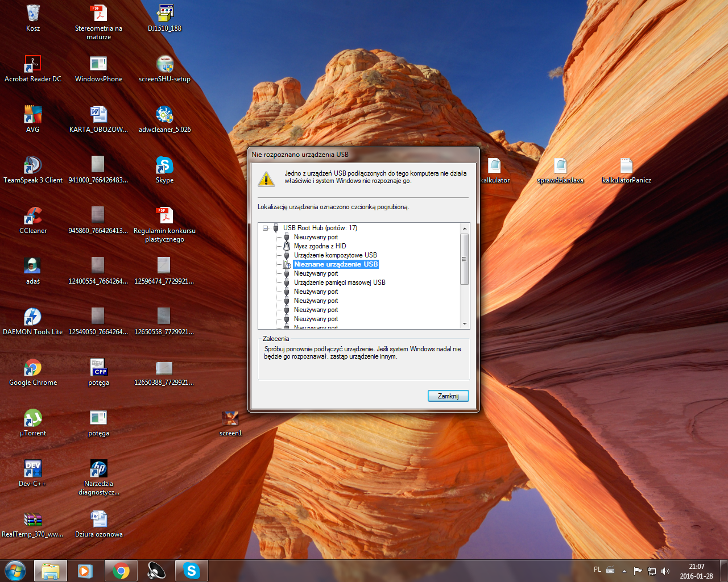Open the speaker-shaped audio app on taskbar
The height and width of the screenshot is (582, 728).
[x=156, y=571]
